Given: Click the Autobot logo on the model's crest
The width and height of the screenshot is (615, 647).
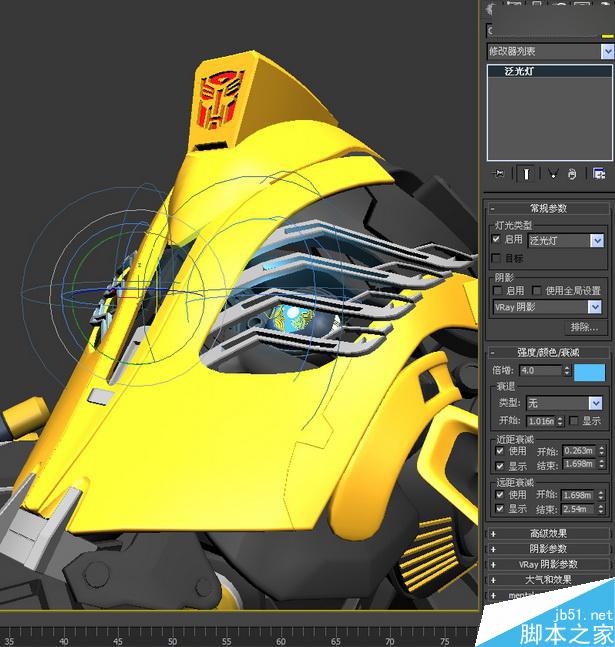Looking at the screenshot, I should pyautogui.click(x=220, y=99).
